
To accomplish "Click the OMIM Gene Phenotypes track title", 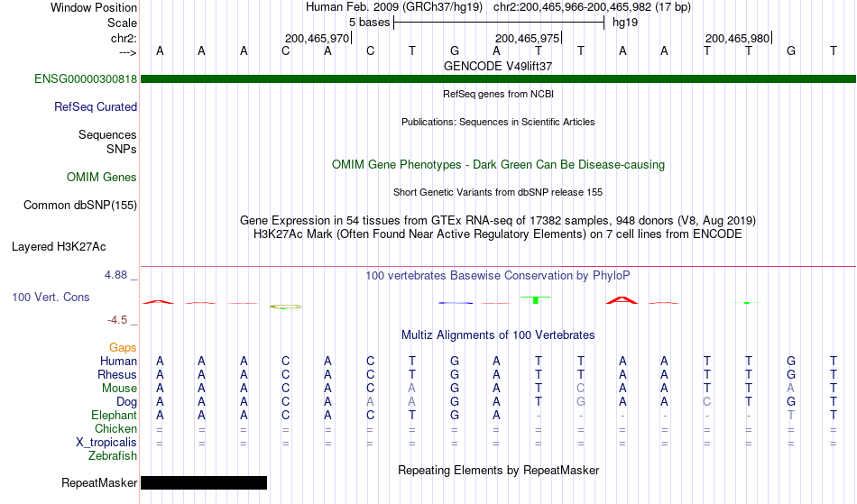I will [498, 164].
